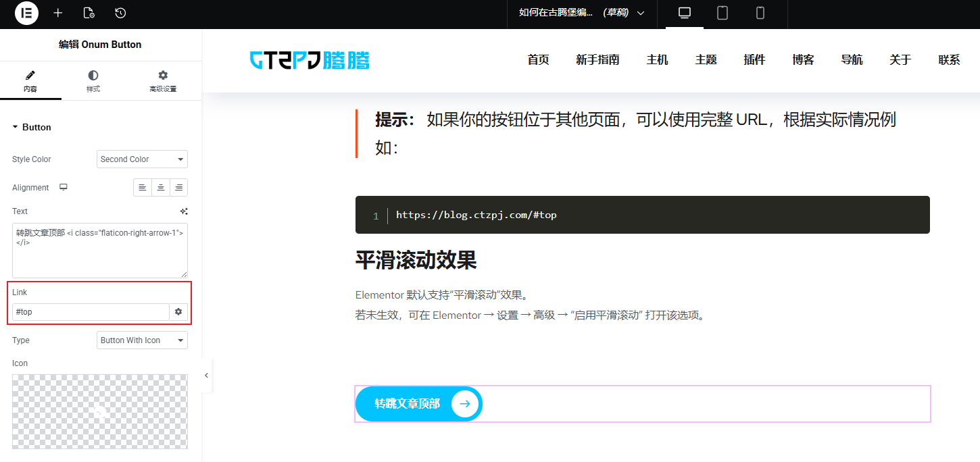
Task: Open the Style Color dropdown
Action: tap(142, 159)
